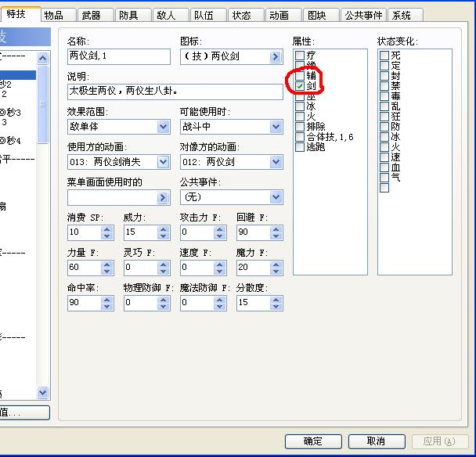Click the 说明 description field
Image resolution: width=476 pixels, height=457 pixels.
(175, 92)
